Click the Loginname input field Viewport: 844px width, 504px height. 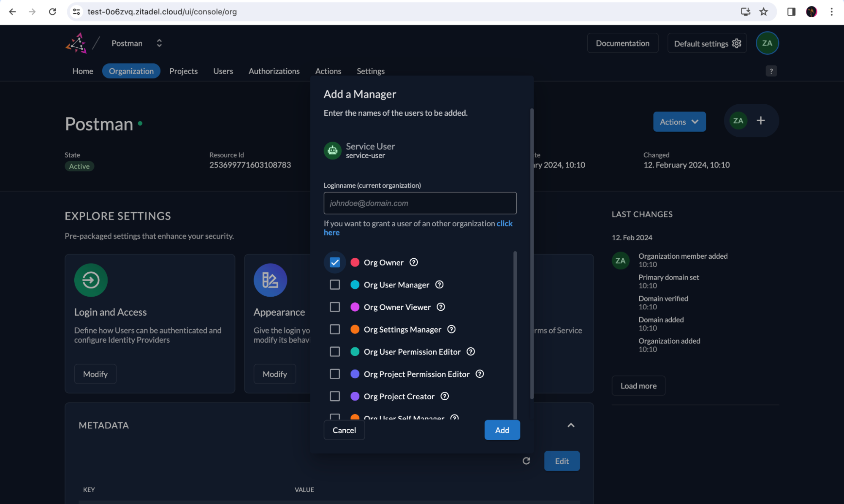tap(420, 203)
